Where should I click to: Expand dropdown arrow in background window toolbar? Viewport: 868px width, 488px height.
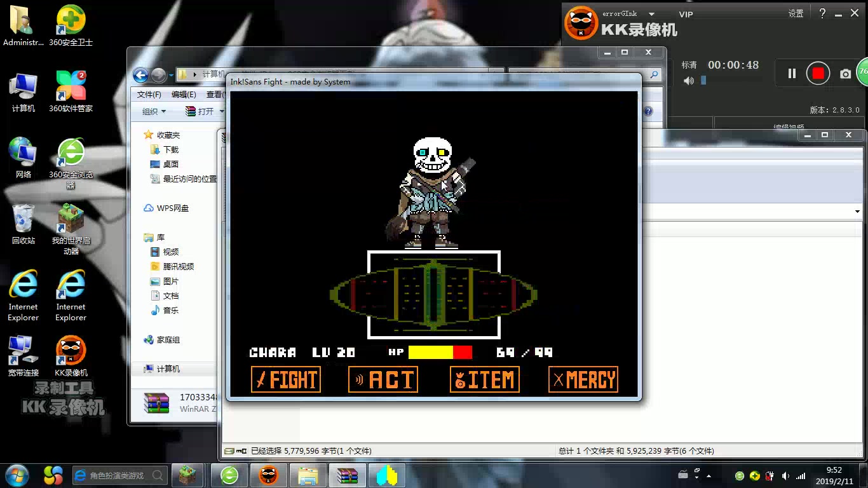pyautogui.click(x=857, y=212)
